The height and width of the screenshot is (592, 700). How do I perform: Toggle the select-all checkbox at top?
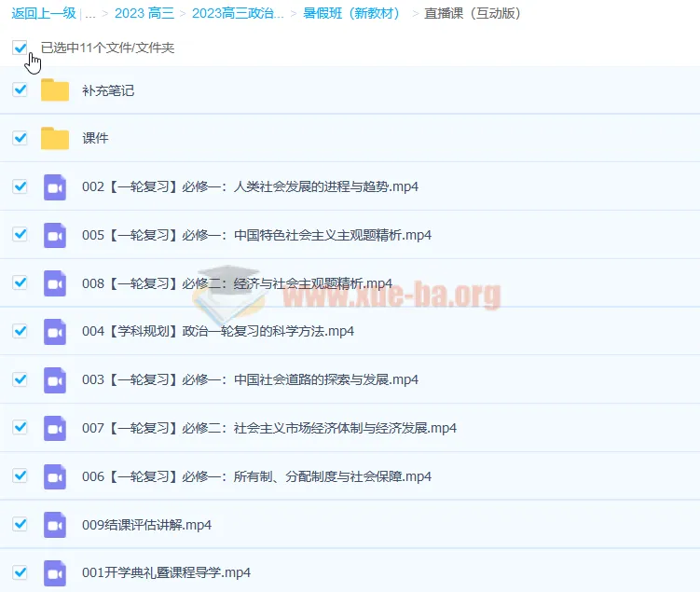pos(20,48)
